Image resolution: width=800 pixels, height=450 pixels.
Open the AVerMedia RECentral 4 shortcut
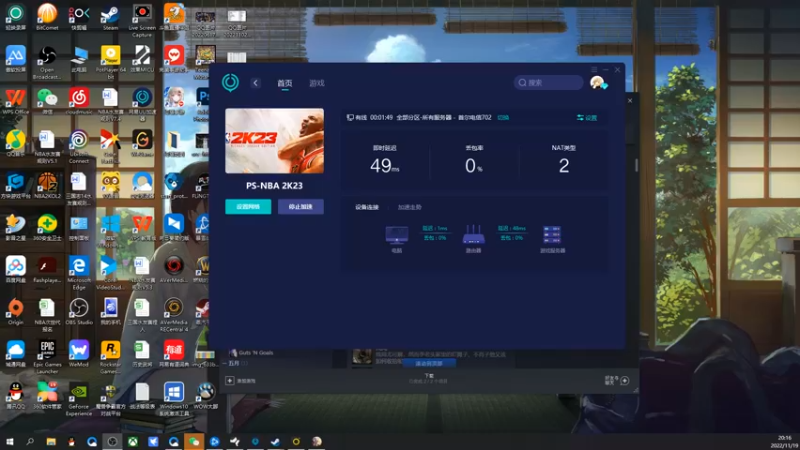click(x=173, y=316)
